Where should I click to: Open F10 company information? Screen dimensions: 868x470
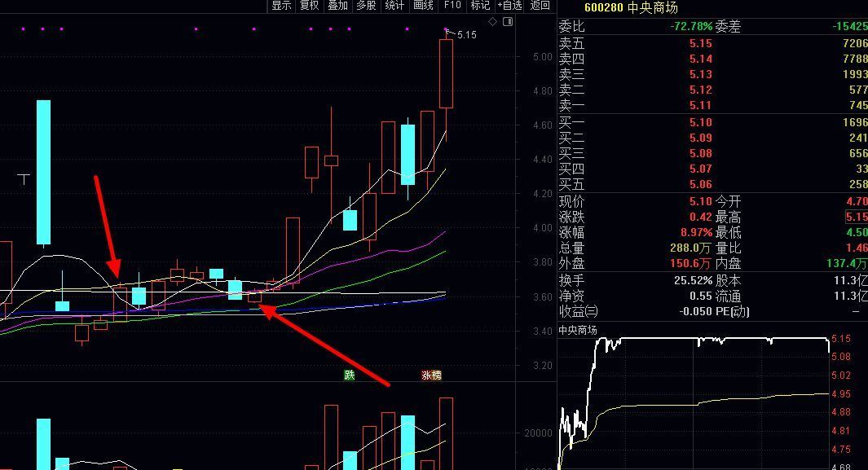(x=452, y=6)
